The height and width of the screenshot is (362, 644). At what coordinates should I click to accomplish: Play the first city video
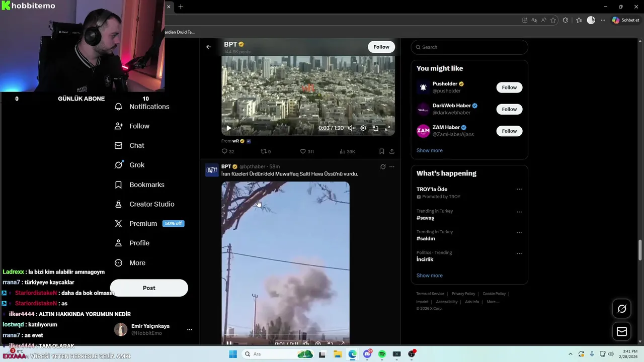[x=228, y=128]
